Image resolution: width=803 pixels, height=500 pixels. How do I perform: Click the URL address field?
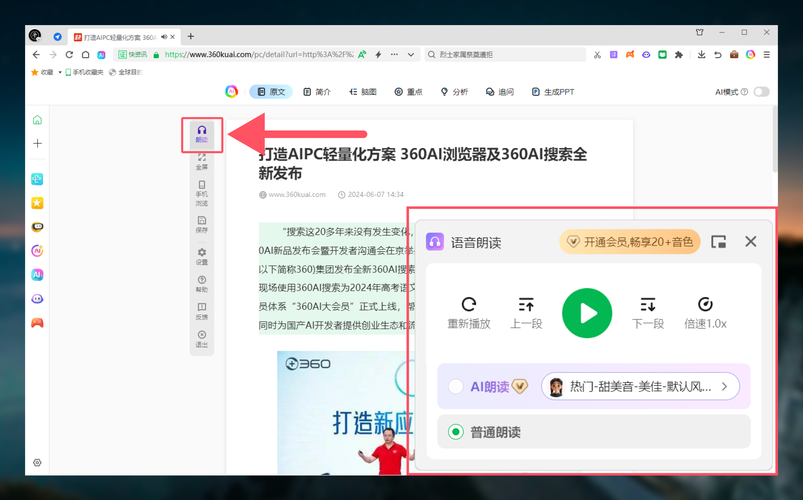click(x=259, y=54)
